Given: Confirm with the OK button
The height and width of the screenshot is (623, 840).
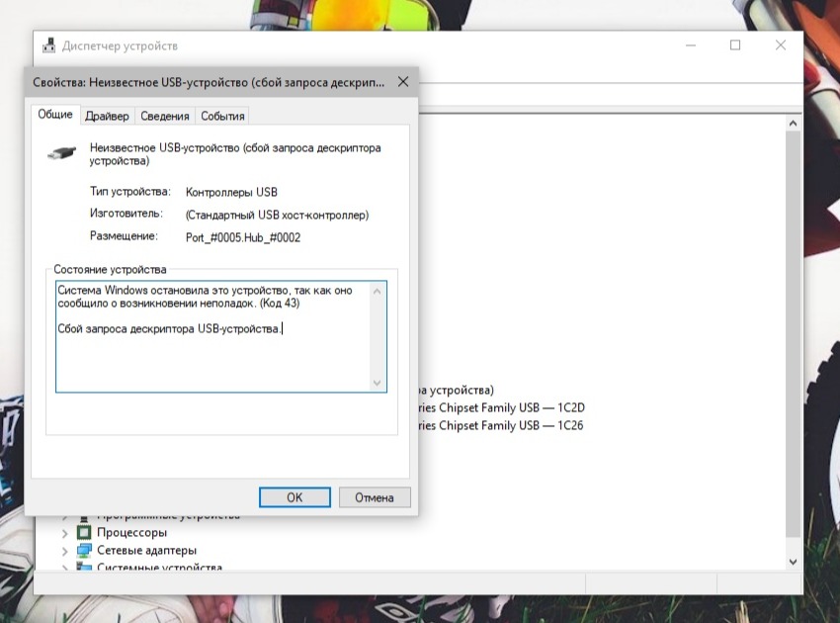Looking at the screenshot, I should click(x=294, y=497).
